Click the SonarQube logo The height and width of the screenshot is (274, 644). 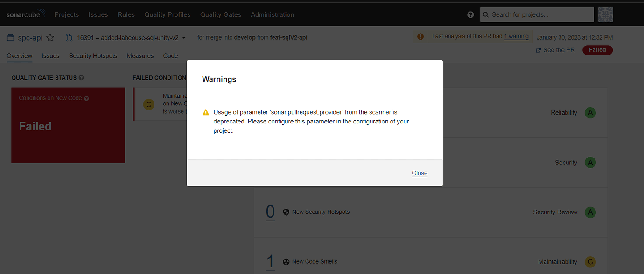click(x=25, y=14)
